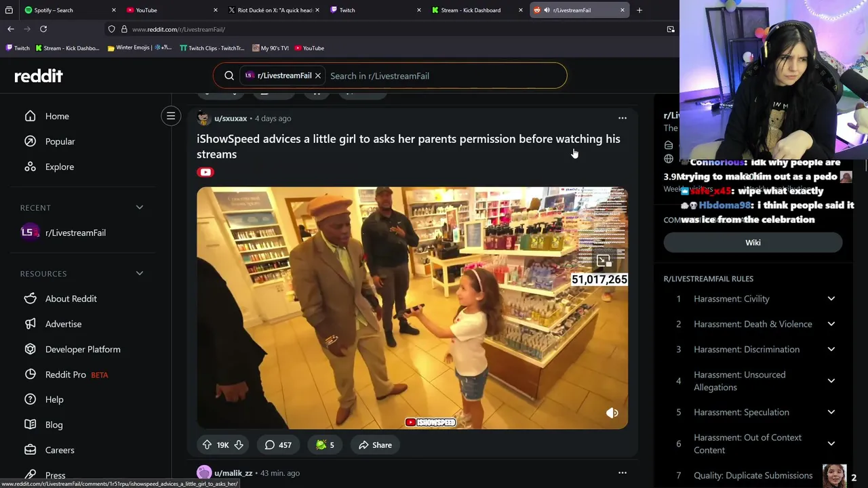The image size is (868, 488).
Task: Focus the Search in r/LivestreamFail field
Action: coord(444,76)
